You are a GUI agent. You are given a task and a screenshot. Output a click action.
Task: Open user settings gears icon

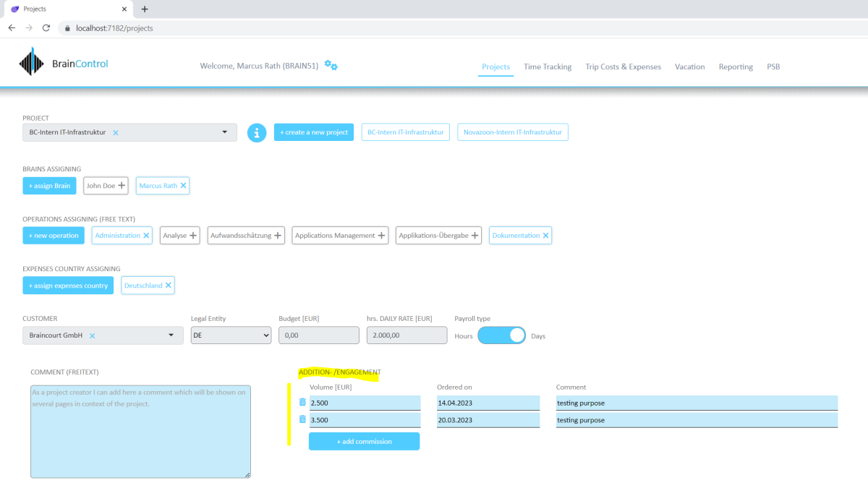coord(331,65)
